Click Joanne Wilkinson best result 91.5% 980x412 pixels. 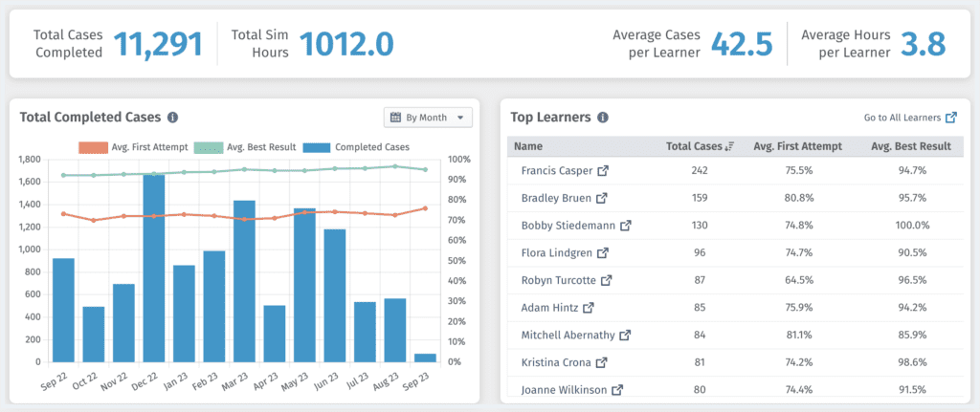[911, 390]
